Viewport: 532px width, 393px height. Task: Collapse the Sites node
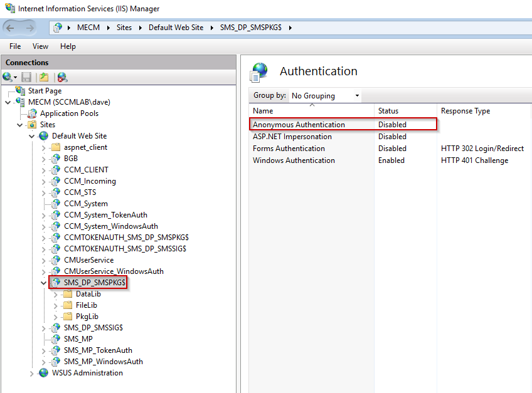coord(19,125)
